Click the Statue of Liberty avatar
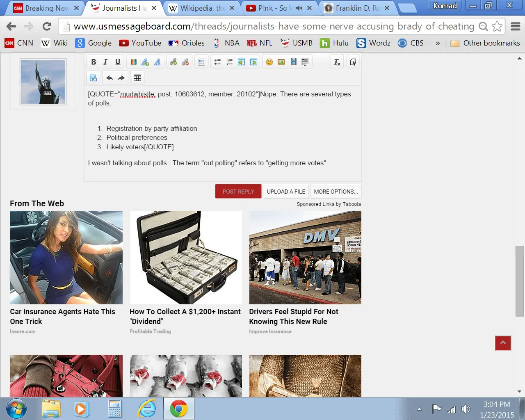 [x=43, y=82]
